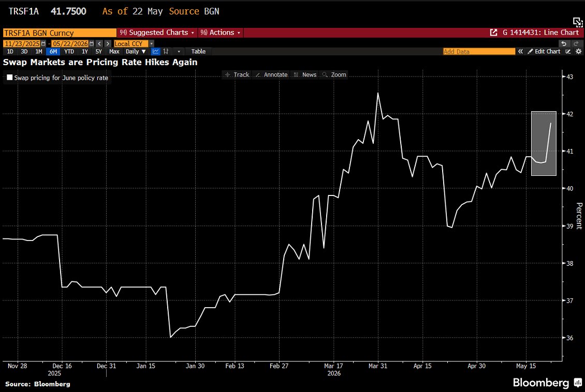Collapse panel with double-left chevron icon

tap(520, 51)
